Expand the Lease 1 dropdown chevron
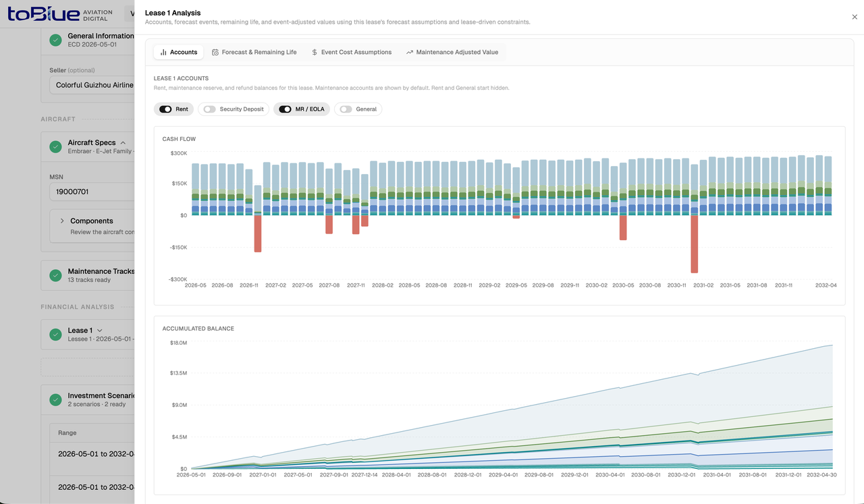The width and height of the screenshot is (864, 504). coord(100,331)
